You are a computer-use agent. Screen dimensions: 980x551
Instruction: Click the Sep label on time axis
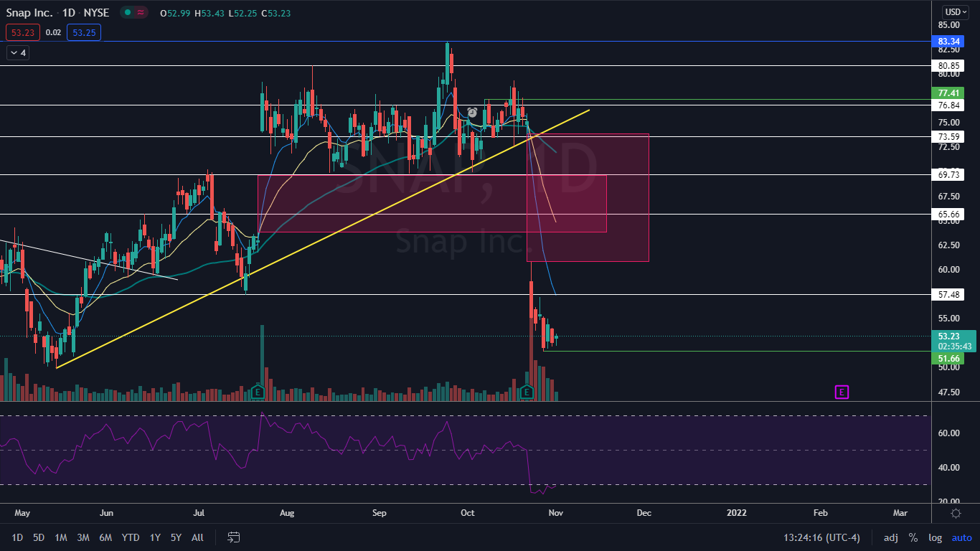tap(380, 513)
